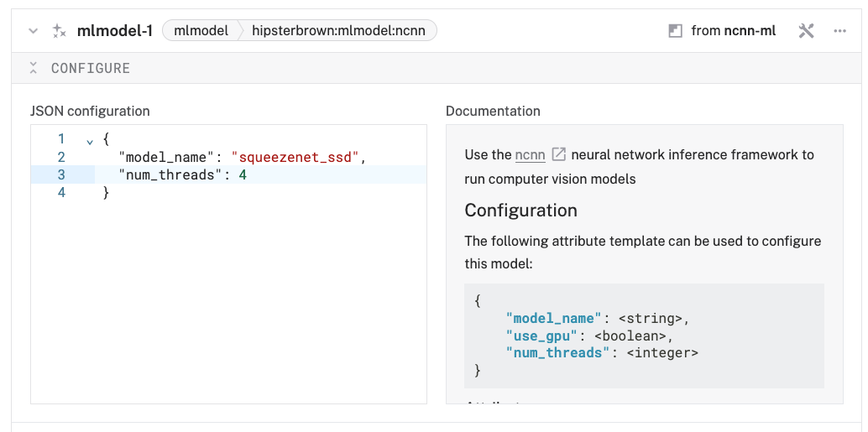The image size is (868, 432).
Task: Collapse the mlmodel-1 card chevron
Action: [34, 31]
